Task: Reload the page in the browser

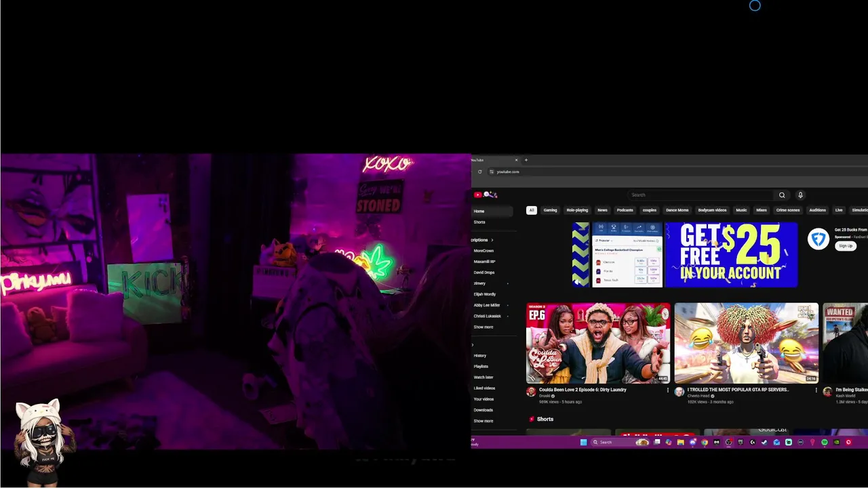Action: click(x=479, y=171)
